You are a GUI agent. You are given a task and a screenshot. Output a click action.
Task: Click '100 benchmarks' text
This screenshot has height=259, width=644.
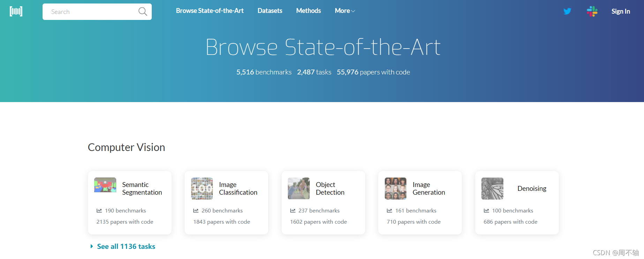click(x=512, y=210)
